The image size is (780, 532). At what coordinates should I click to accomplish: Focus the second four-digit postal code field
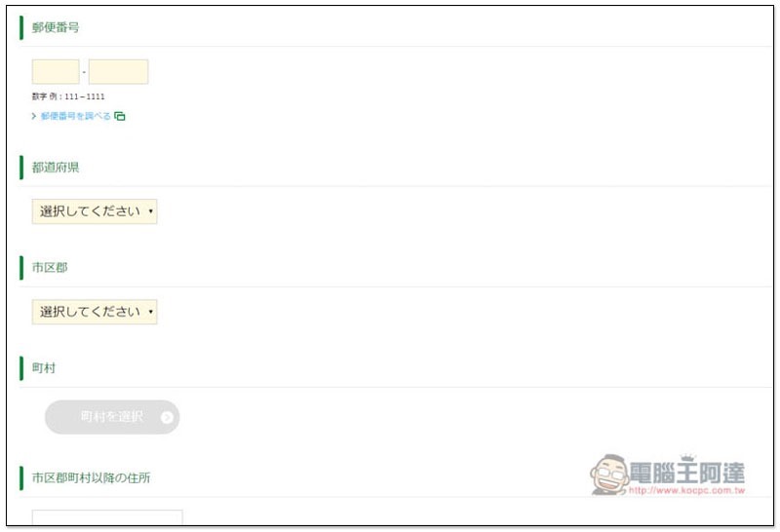(118, 72)
